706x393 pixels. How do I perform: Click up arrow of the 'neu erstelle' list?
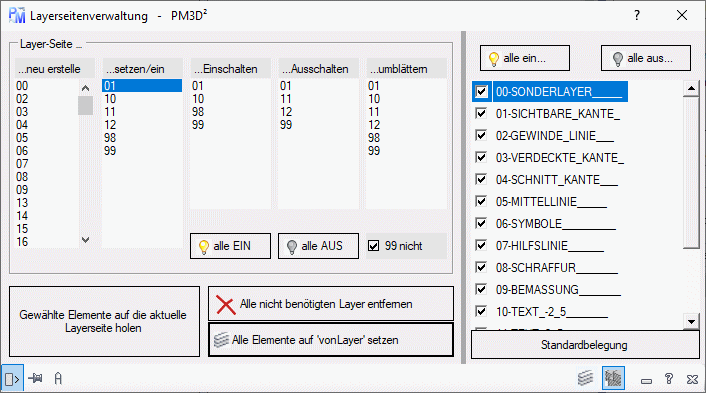click(x=86, y=88)
